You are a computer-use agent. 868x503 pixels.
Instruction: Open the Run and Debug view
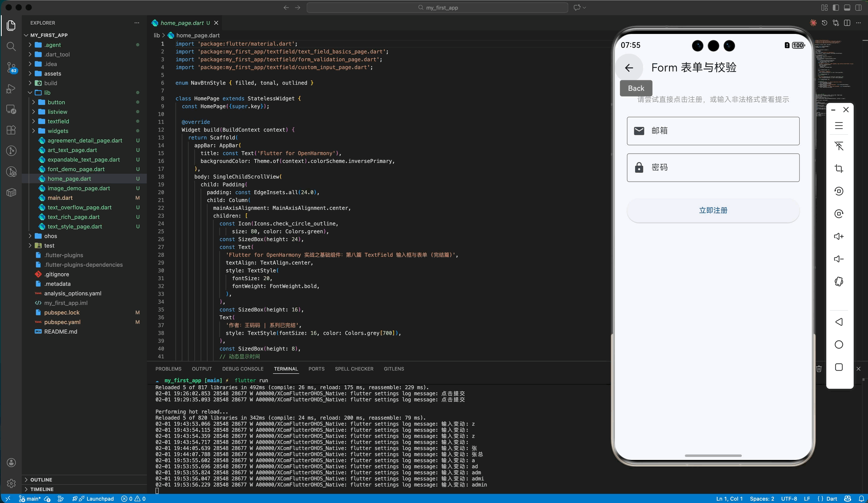tap(11, 89)
